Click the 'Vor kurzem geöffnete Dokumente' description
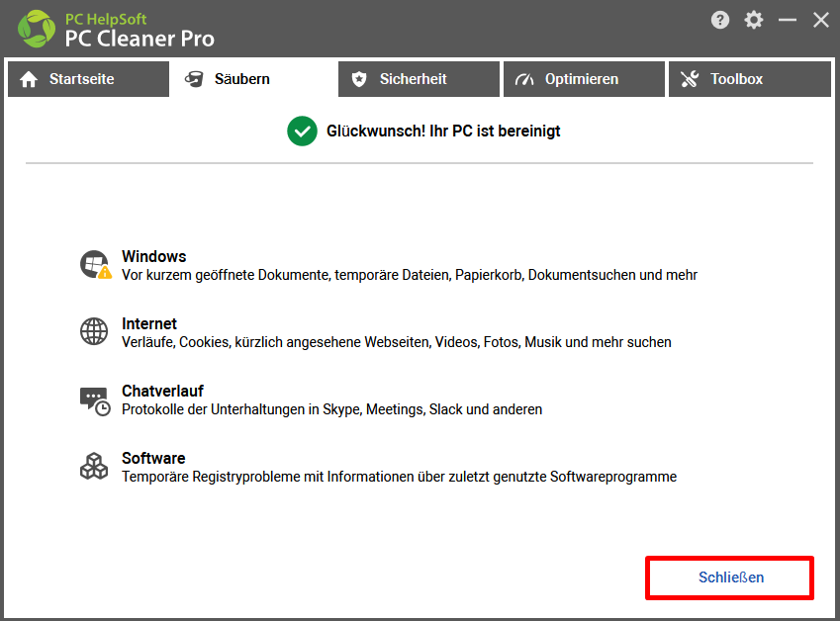 tap(410, 275)
